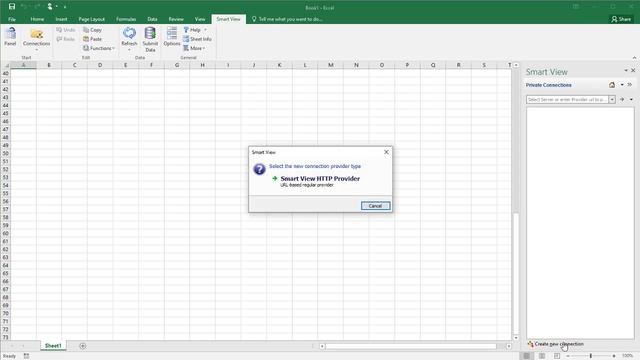Switch to Page Layout view in status bar
Viewport: 640px width, 360px height.
pos(542,356)
